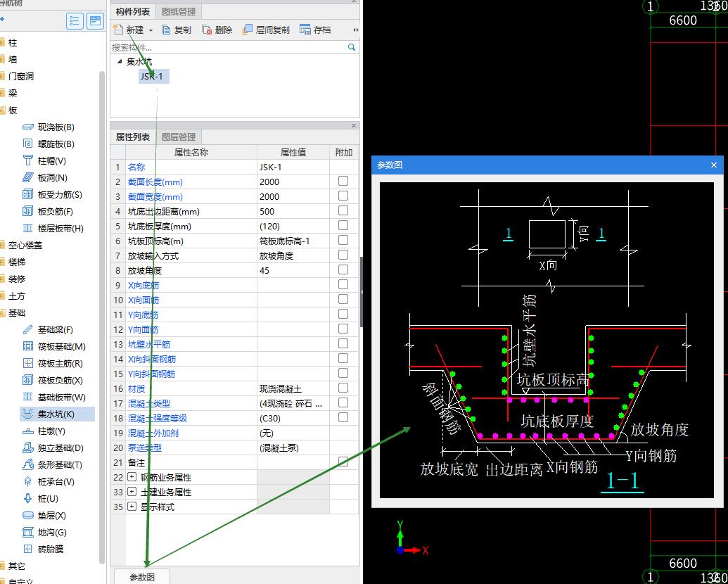Tick the 附加 checkbox for 放坡角度
This screenshot has height=584, width=728.
(343, 270)
